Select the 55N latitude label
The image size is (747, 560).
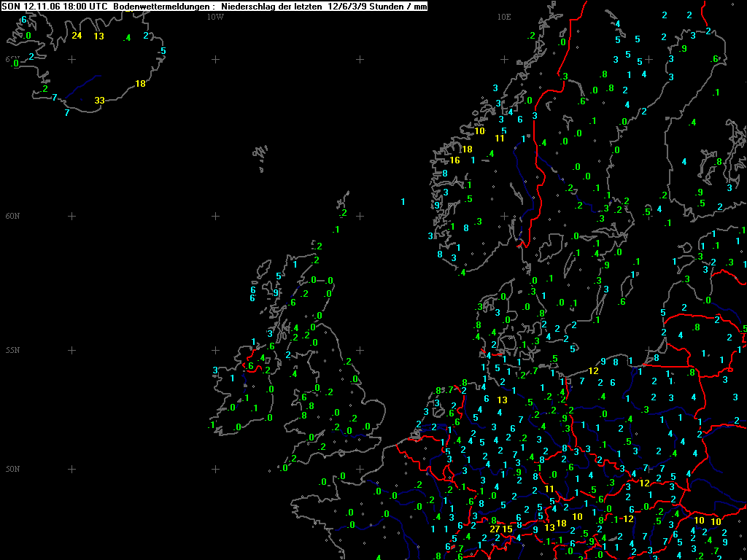pyautogui.click(x=13, y=351)
